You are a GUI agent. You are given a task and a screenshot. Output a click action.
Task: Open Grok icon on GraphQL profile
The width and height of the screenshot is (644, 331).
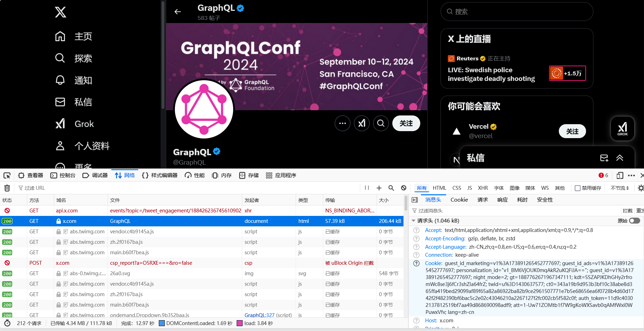tap(362, 123)
